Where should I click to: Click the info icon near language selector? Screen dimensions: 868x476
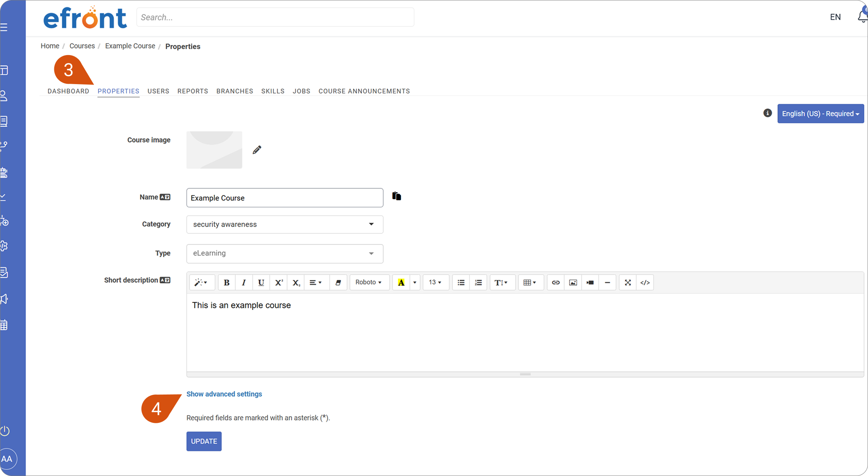pos(767,113)
